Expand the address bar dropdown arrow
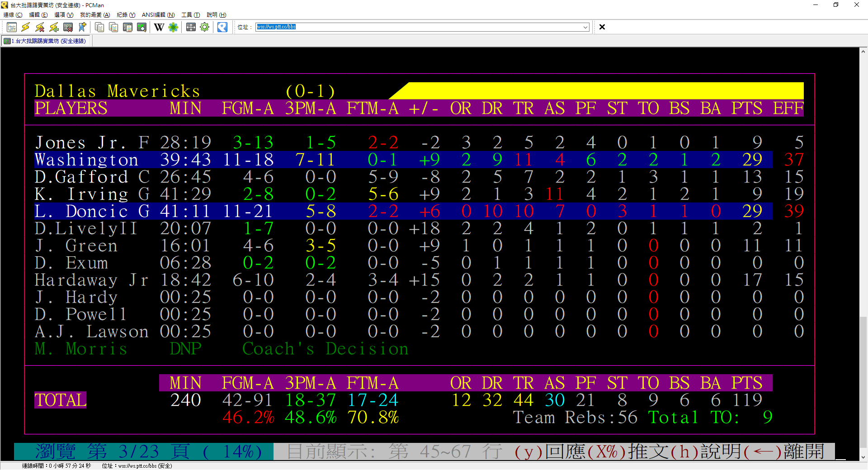 click(585, 27)
